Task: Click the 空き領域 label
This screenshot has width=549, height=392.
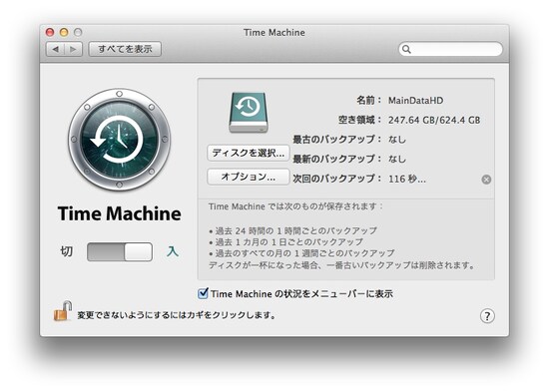Action: tap(359, 120)
